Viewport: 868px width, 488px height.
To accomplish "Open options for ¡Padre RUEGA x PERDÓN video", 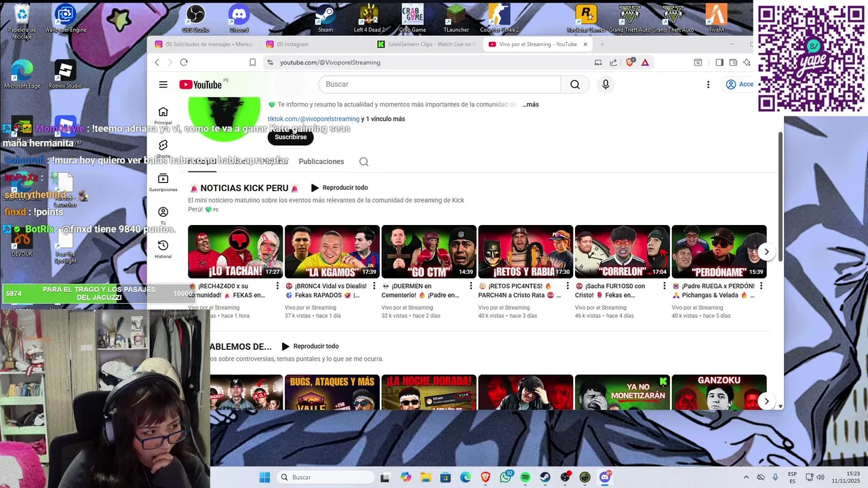I will [762, 286].
